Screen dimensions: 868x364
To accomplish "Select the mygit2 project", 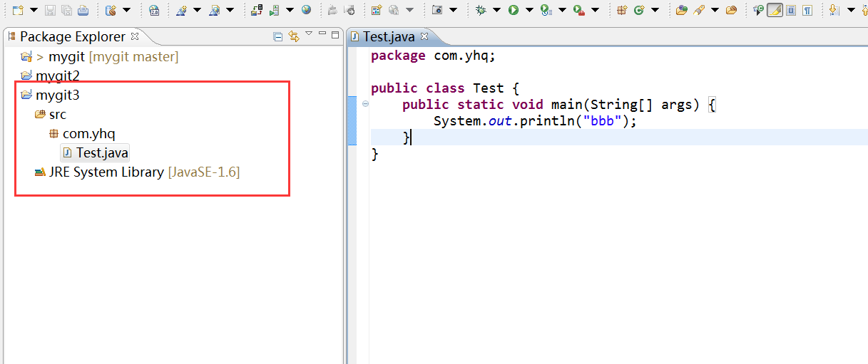I will pyautogui.click(x=50, y=76).
